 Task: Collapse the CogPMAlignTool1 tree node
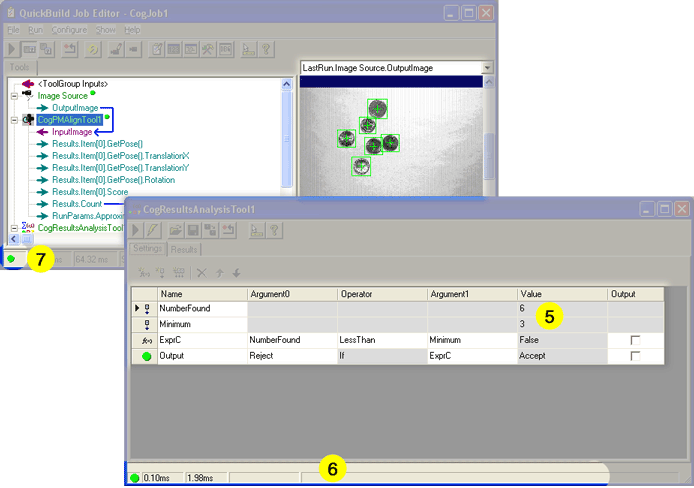pyautogui.click(x=12, y=119)
